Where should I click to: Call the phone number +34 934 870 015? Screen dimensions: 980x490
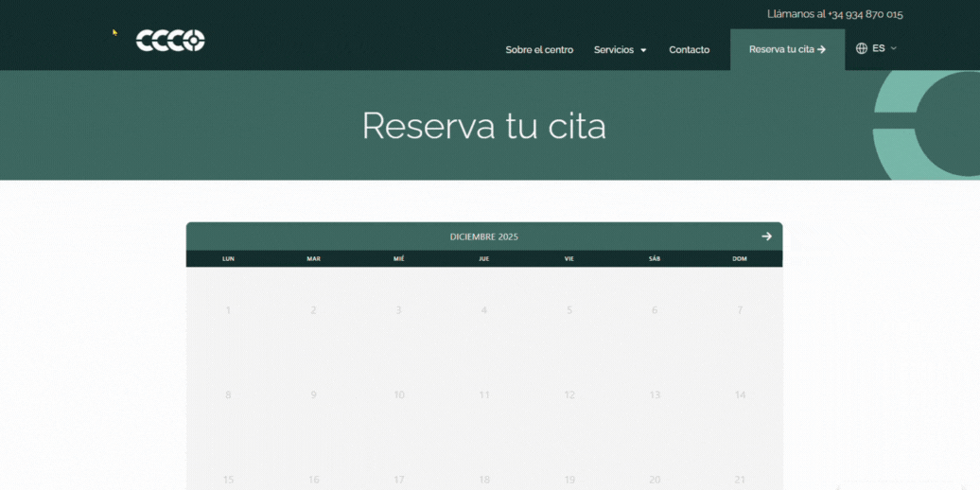(x=865, y=14)
